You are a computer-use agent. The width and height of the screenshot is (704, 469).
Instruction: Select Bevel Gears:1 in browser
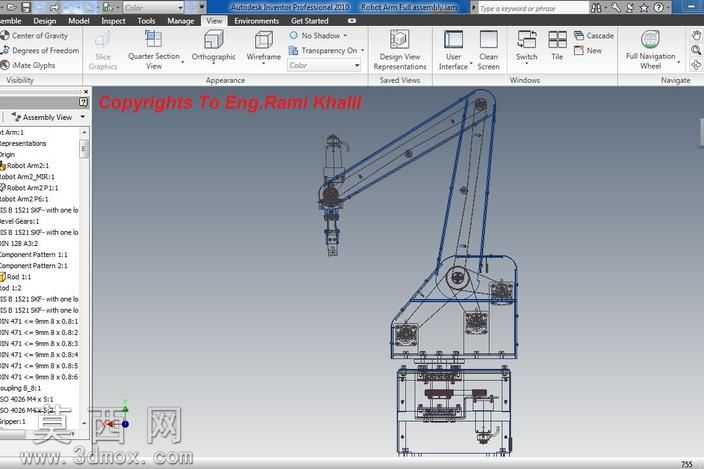tap(19, 221)
